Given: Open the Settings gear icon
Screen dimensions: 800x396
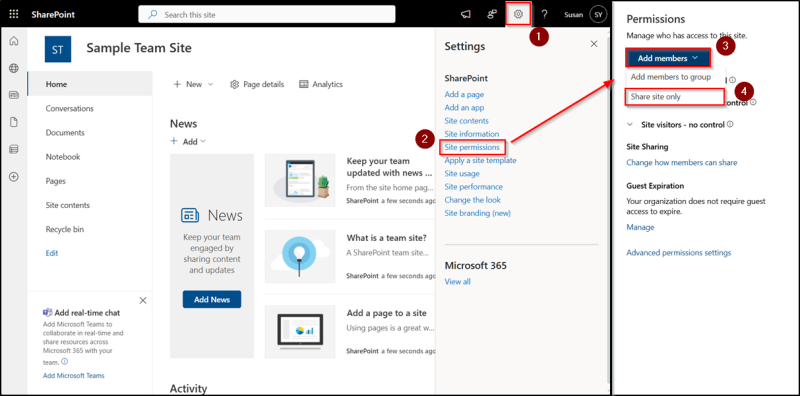Looking at the screenshot, I should point(518,14).
